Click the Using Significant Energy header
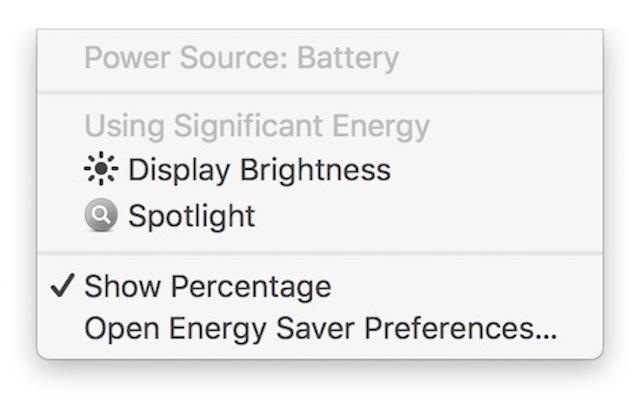 pyautogui.click(x=256, y=127)
